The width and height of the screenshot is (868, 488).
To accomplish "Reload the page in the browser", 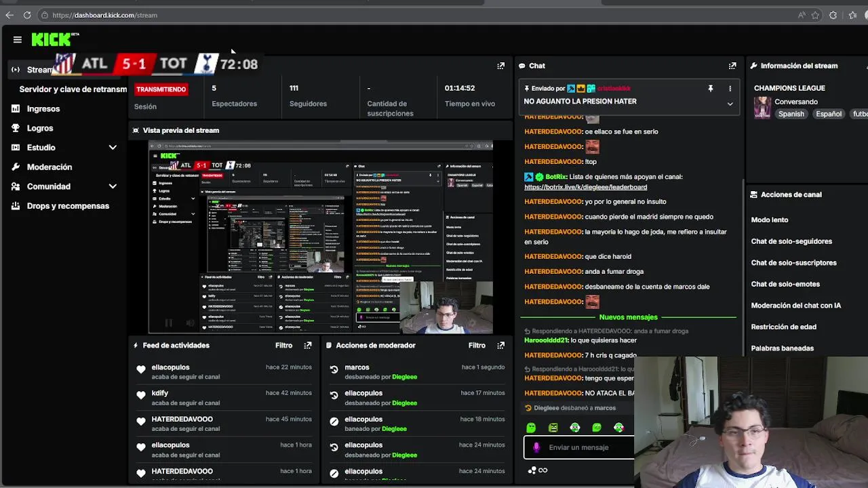I will click(27, 15).
